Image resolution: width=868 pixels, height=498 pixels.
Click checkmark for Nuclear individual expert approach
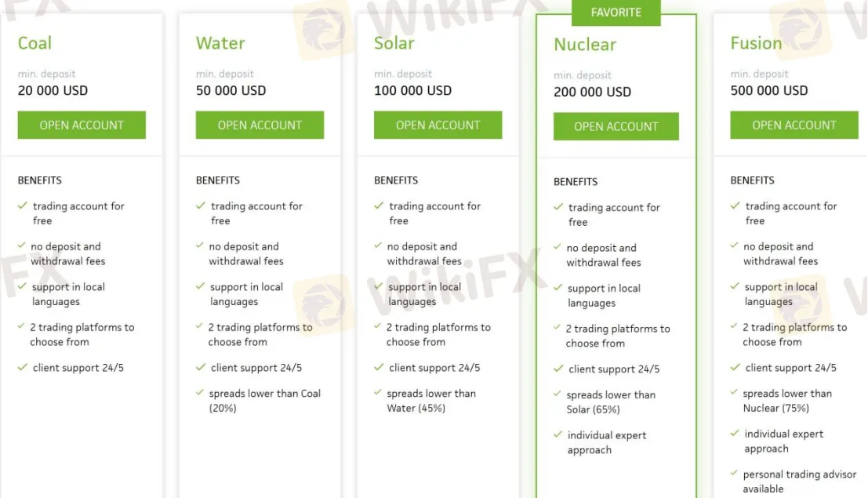tap(558, 434)
